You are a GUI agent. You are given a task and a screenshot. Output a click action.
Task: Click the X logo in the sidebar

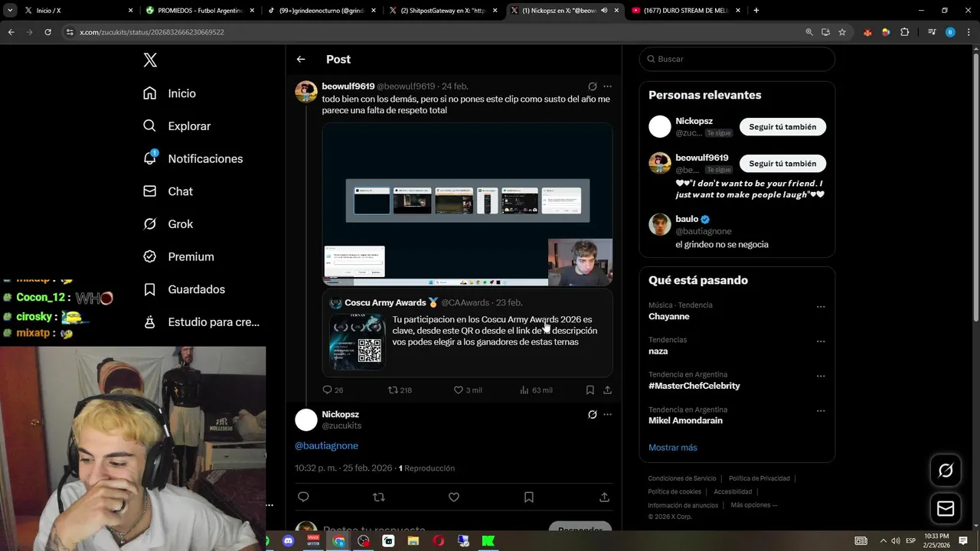tap(150, 60)
